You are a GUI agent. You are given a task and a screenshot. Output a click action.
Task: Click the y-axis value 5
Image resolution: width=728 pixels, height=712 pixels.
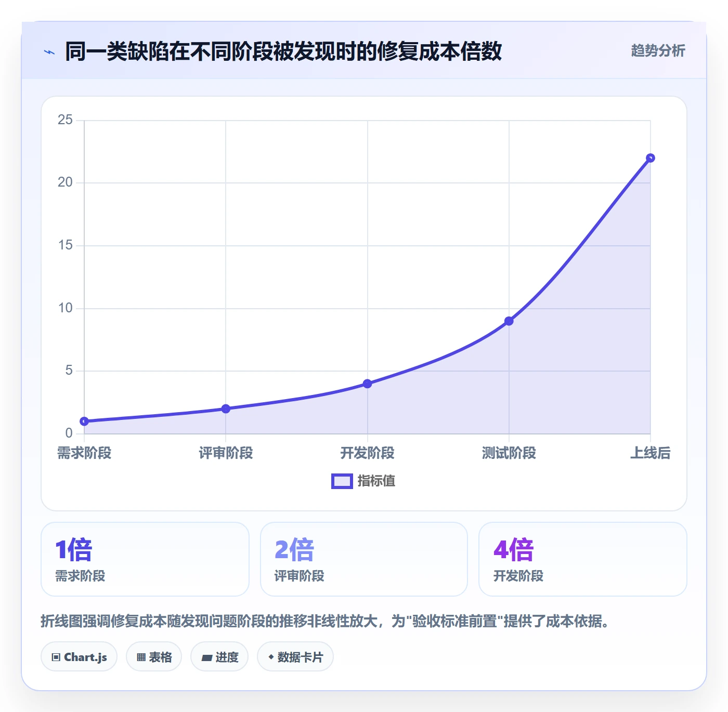(x=69, y=371)
